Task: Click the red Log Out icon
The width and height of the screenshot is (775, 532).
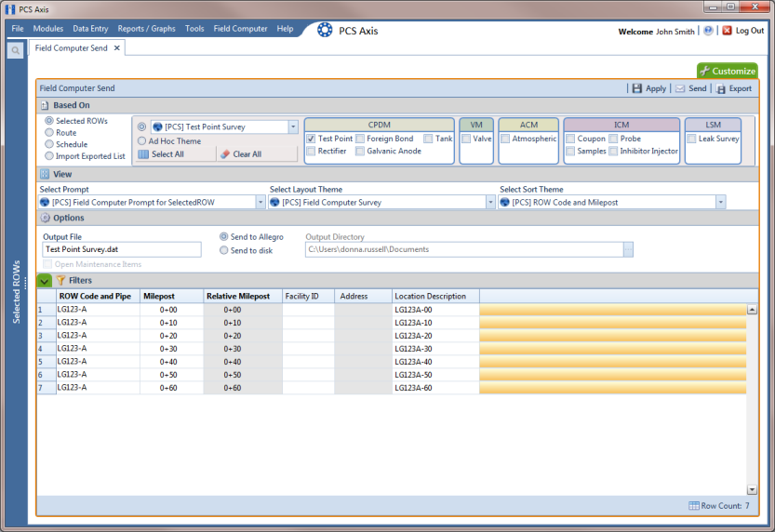Action: 727,31
